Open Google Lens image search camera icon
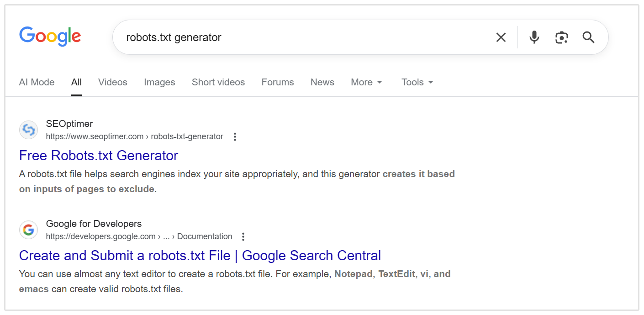Image resolution: width=644 pixels, height=315 pixels. click(x=561, y=37)
